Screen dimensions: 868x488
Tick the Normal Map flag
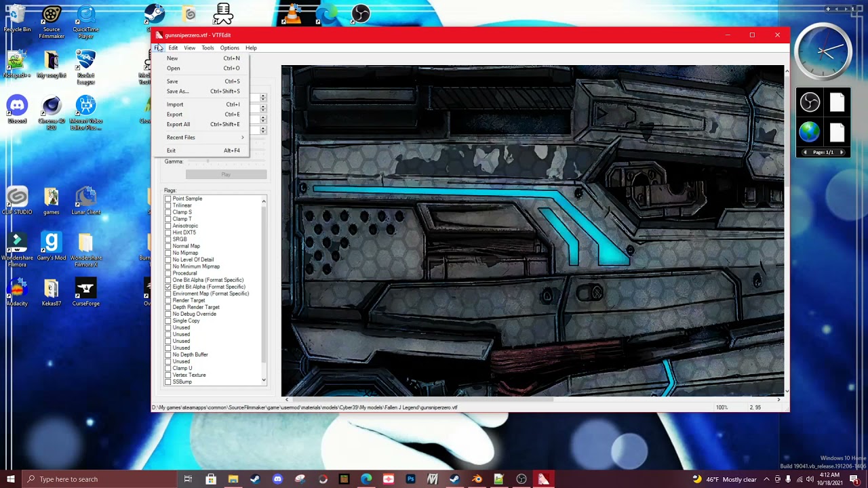168,246
